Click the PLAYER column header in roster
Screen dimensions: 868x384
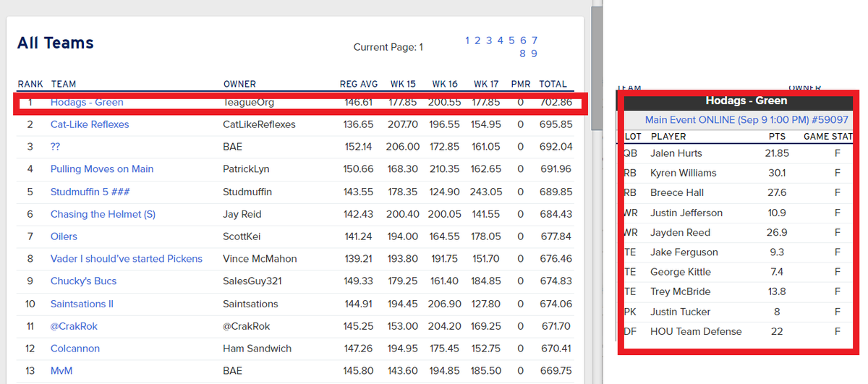[668, 136]
